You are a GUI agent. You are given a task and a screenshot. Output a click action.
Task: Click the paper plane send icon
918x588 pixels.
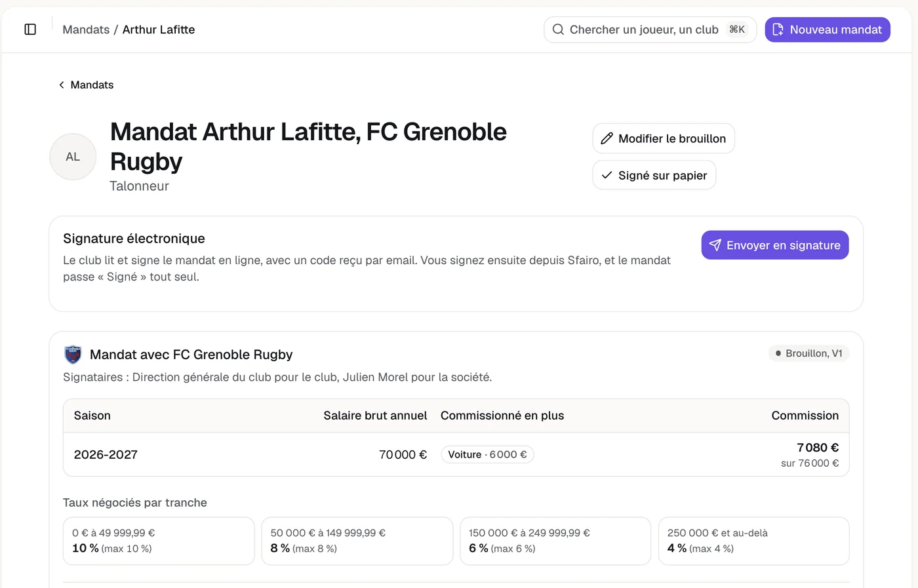(715, 245)
